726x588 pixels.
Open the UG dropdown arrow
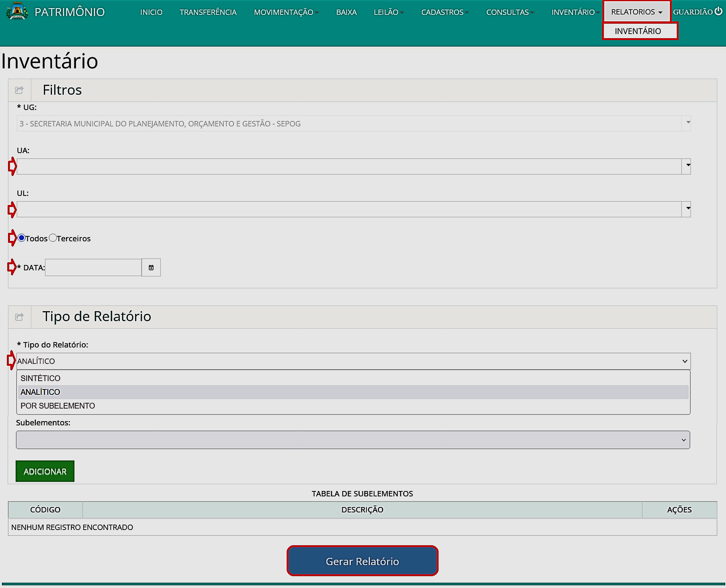[687, 123]
